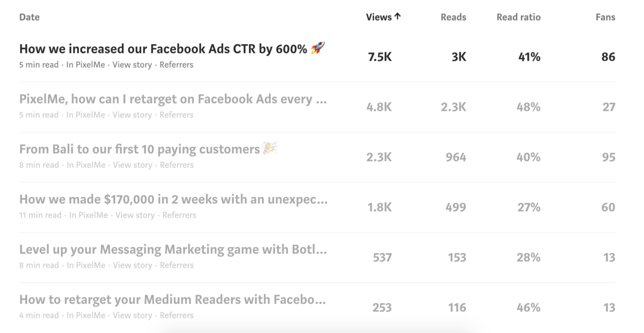View story link for Level up Messaging post

(132, 265)
